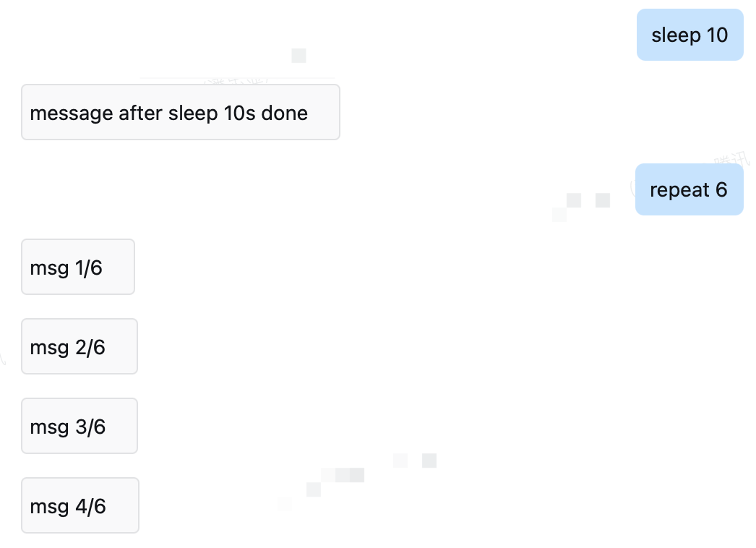Click the word 'msg' in the 4/6 bubble
756x548 pixels.
click(50, 508)
